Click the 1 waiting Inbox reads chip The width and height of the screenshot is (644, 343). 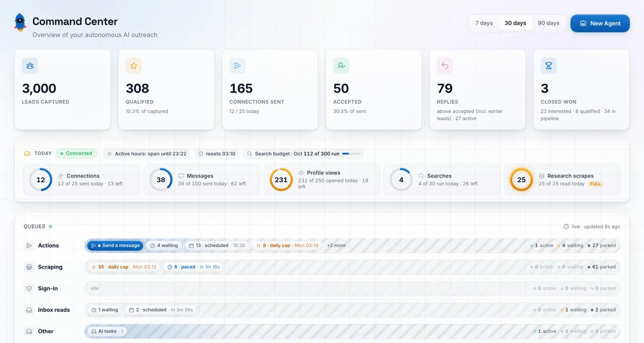105,310
